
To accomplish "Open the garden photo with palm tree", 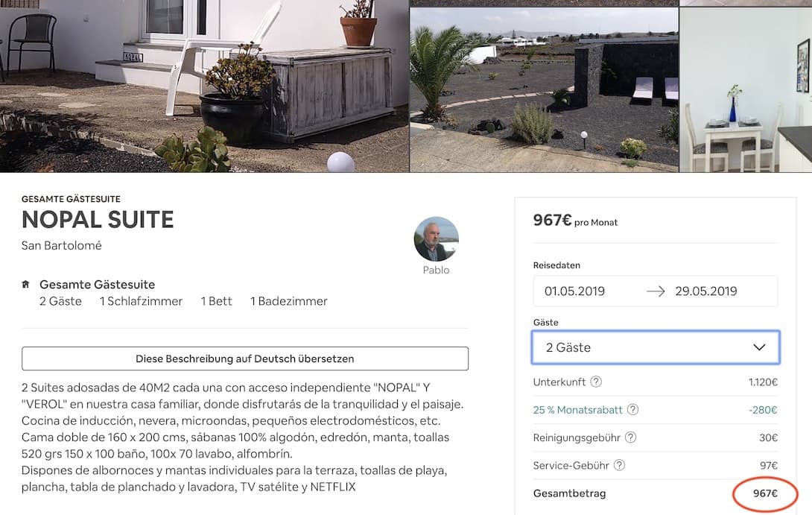I will pyautogui.click(x=544, y=89).
